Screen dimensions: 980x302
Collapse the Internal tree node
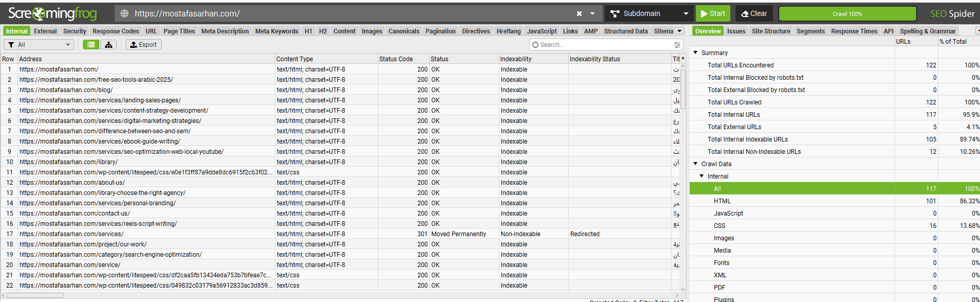(702, 176)
